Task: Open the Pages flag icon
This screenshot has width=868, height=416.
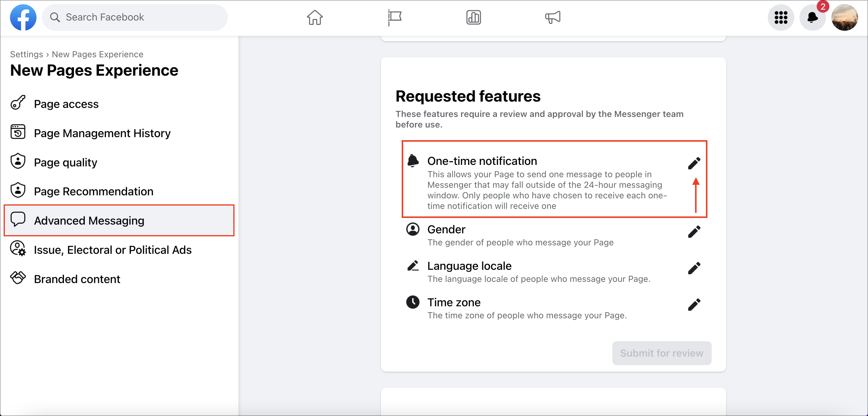Action: 394,17
